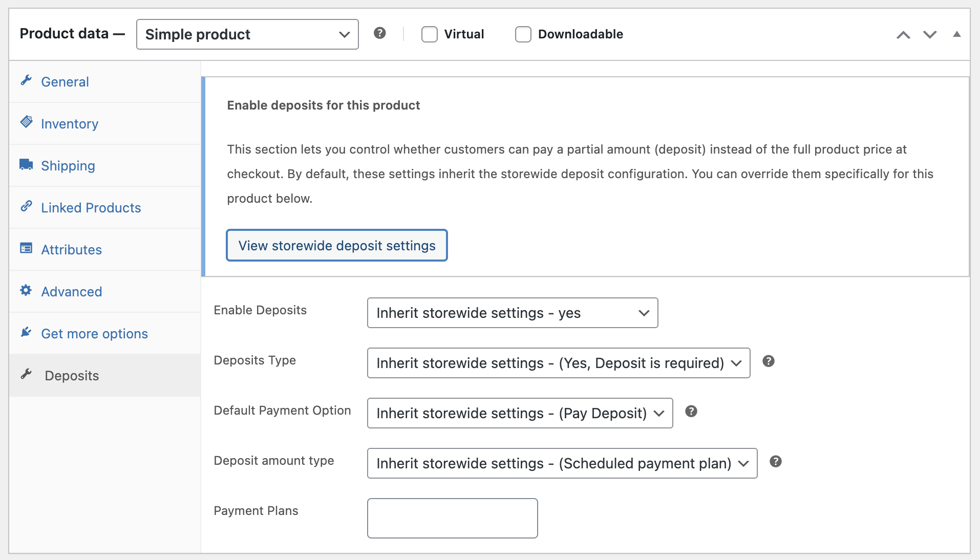Collapse the Product data panel triangle
The width and height of the screenshot is (980, 560).
tap(956, 34)
